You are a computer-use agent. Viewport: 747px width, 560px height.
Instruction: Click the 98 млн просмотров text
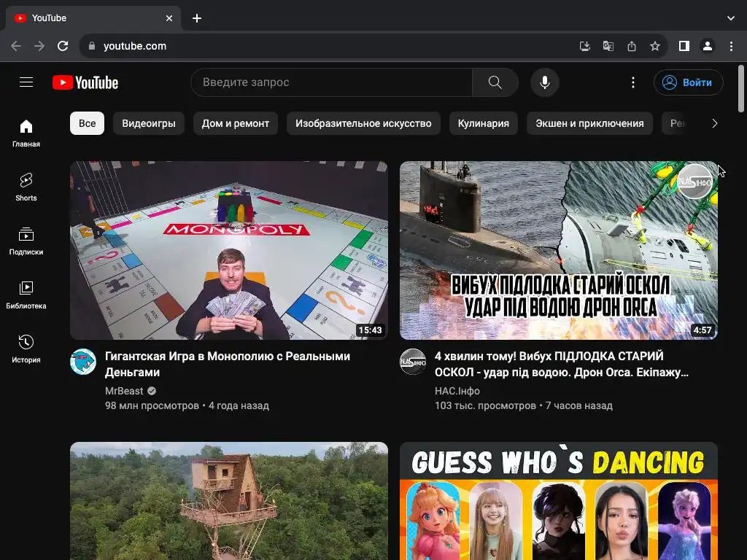(x=152, y=405)
